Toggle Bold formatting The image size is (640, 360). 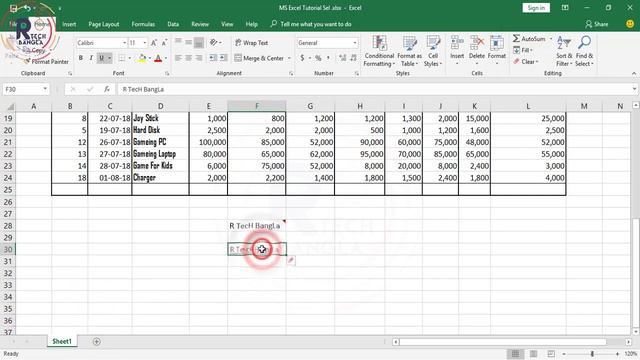coord(81,58)
